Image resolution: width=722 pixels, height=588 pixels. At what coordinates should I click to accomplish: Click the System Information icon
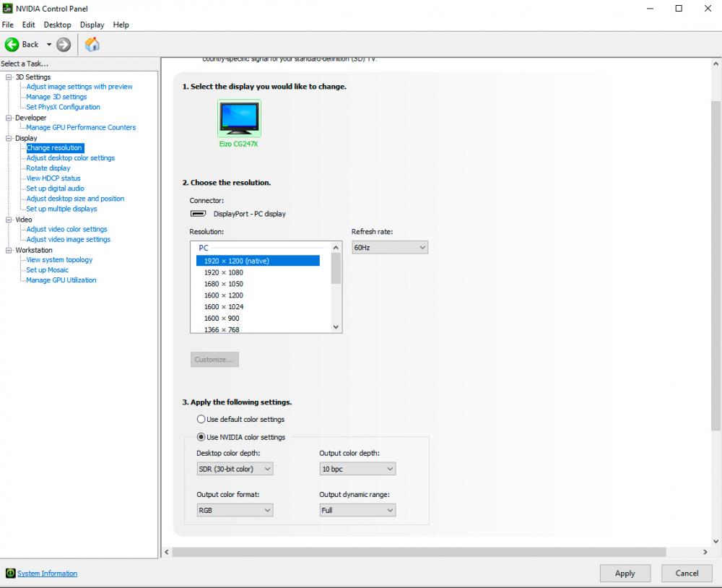[x=10, y=574]
